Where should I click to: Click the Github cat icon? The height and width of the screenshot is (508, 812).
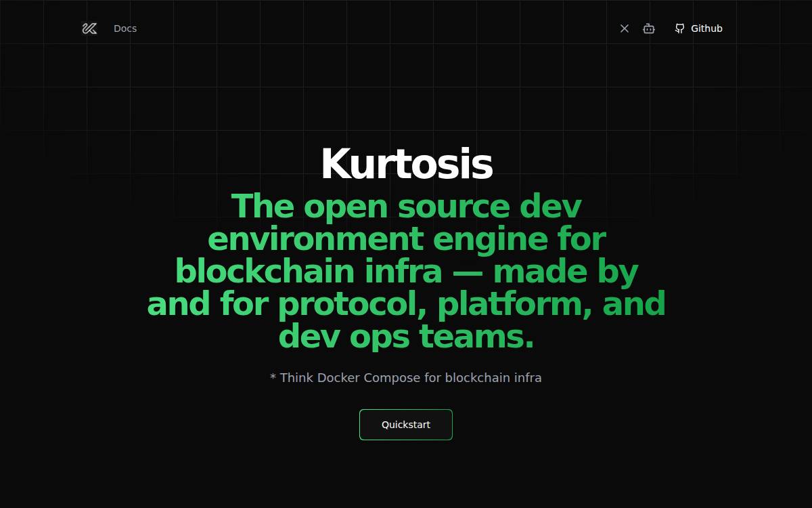(680, 28)
